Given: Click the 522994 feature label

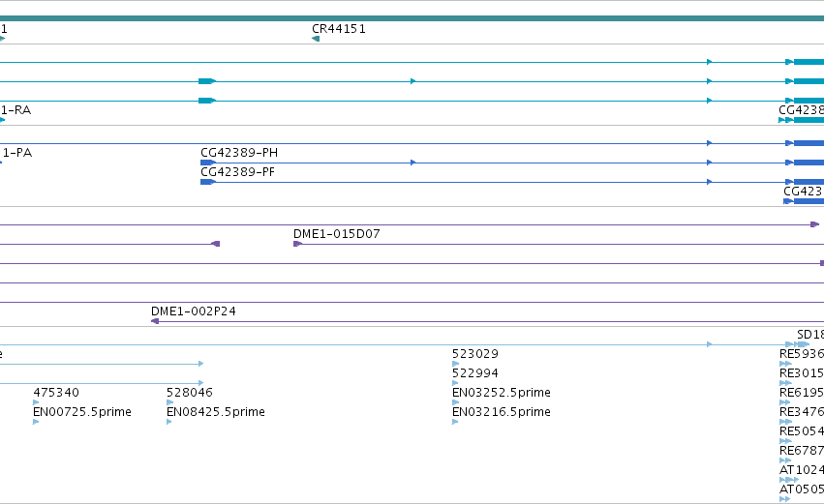Looking at the screenshot, I should point(475,373).
